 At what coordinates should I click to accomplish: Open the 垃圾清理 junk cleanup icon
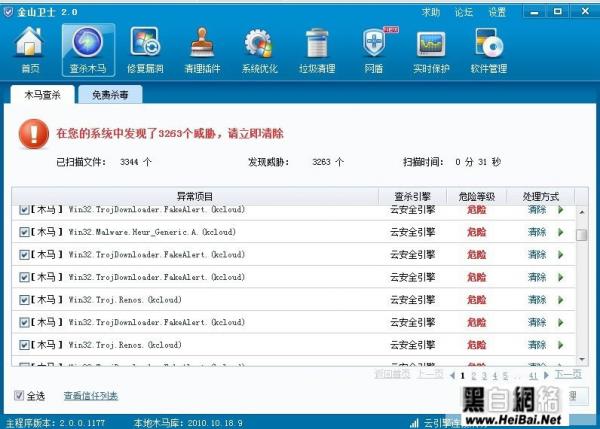tap(317, 50)
